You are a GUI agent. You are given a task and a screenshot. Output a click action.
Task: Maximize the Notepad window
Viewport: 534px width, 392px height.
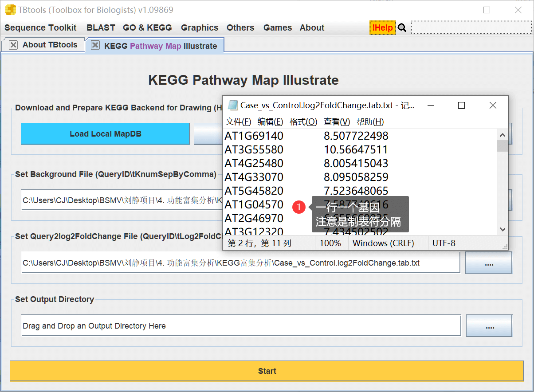pyautogui.click(x=461, y=105)
